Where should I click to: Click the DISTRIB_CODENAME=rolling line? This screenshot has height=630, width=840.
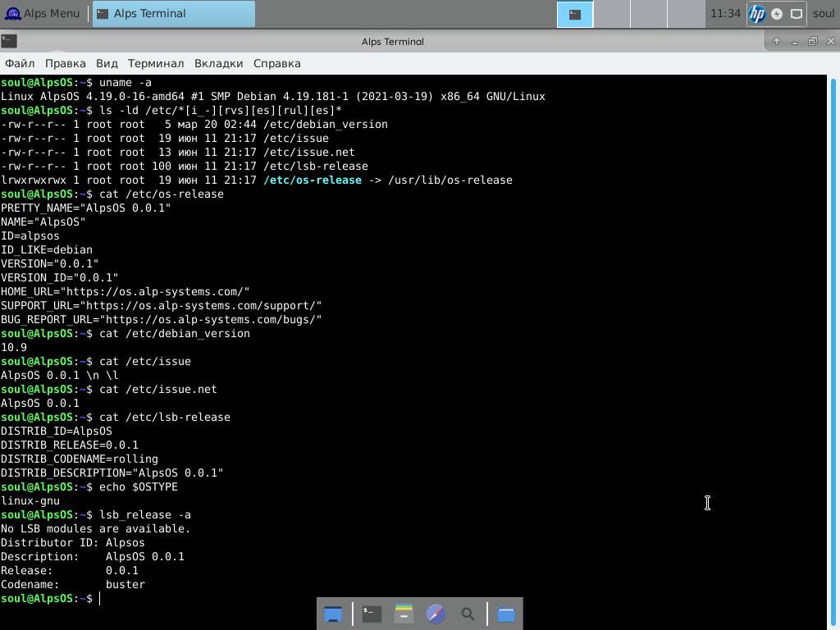click(80, 459)
